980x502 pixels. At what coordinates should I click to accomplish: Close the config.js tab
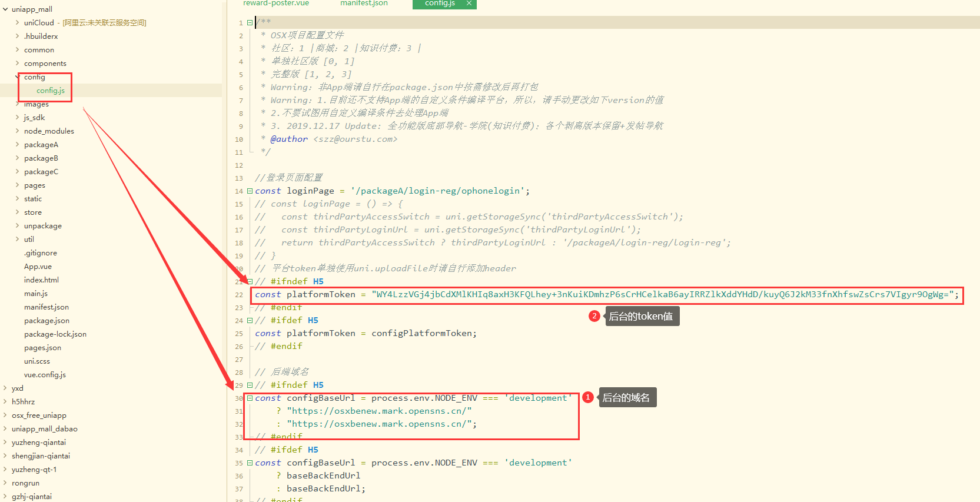click(x=469, y=4)
